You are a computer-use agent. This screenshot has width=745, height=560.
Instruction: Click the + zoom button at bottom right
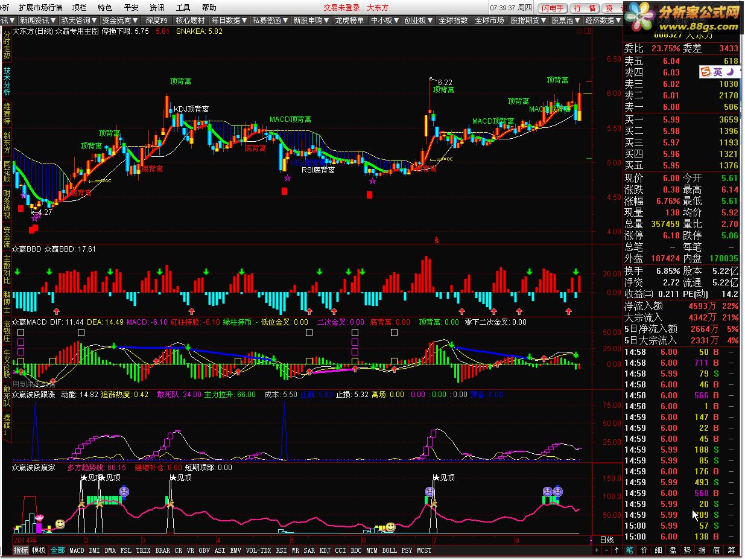pos(597,550)
